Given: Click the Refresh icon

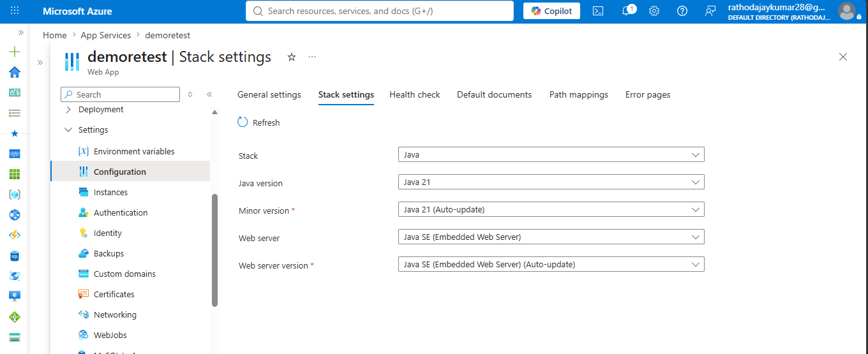Looking at the screenshot, I should coord(243,122).
